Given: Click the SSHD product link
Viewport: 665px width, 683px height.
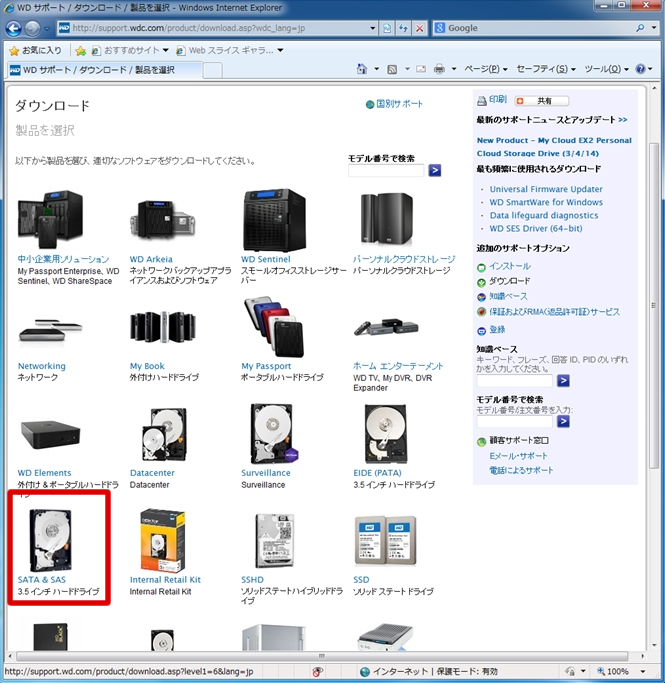Looking at the screenshot, I should point(253,580).
